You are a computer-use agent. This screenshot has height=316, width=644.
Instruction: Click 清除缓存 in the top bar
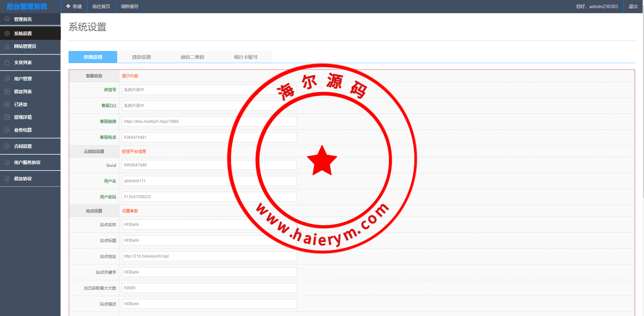point(130,6)
